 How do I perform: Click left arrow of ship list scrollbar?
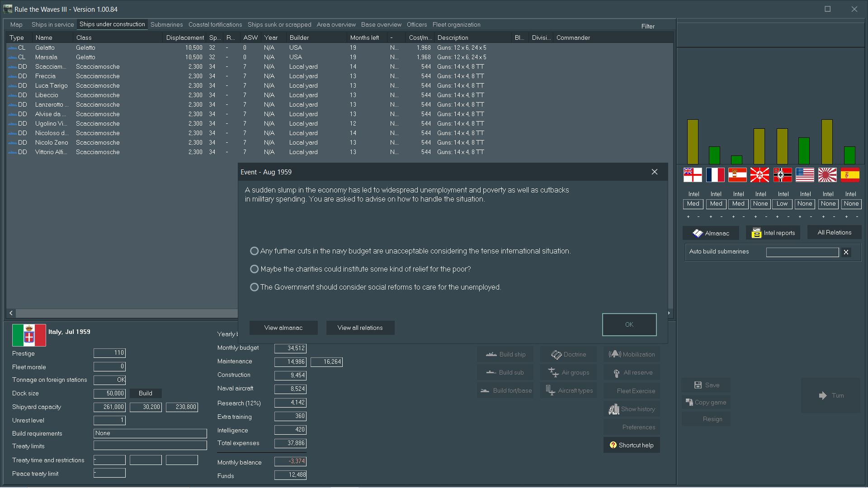click(x=11, y=313)
